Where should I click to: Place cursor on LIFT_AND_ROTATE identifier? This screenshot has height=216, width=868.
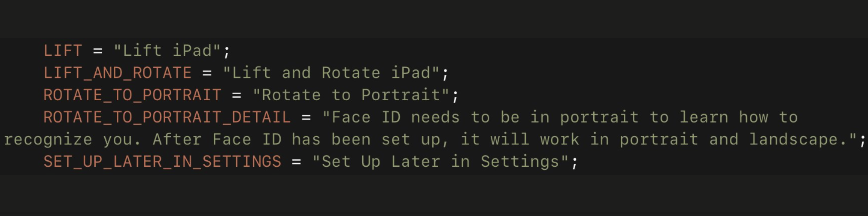pos(117,73)
